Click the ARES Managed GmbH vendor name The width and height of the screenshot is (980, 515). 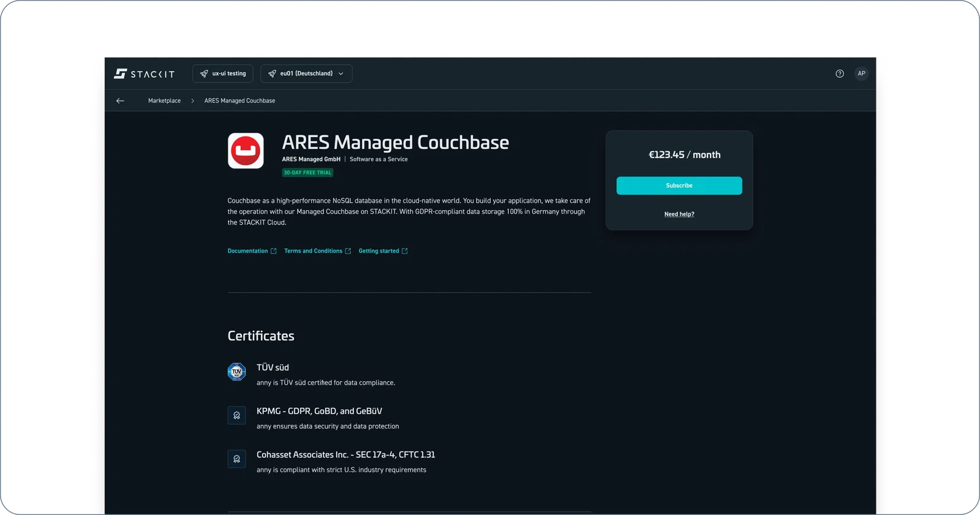point(311,159)
